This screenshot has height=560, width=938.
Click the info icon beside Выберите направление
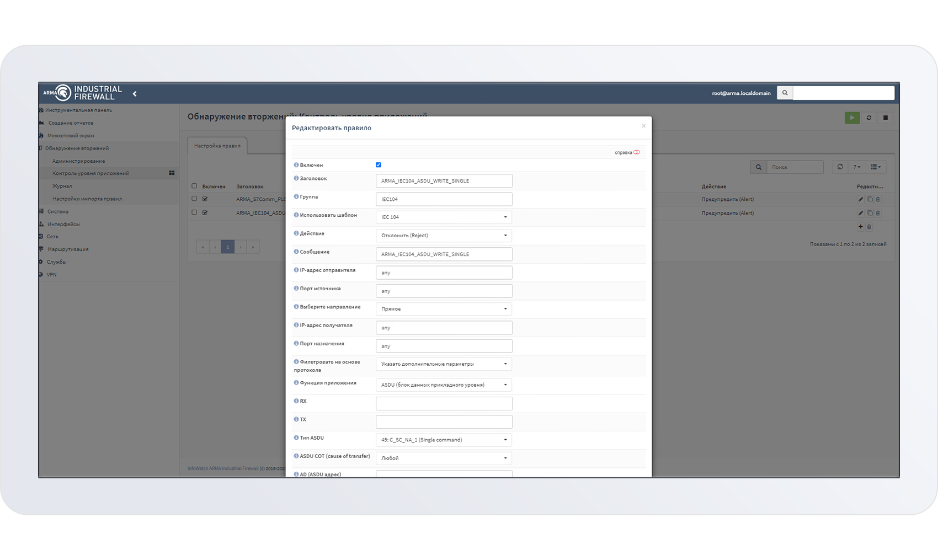(x=296, y=306)
